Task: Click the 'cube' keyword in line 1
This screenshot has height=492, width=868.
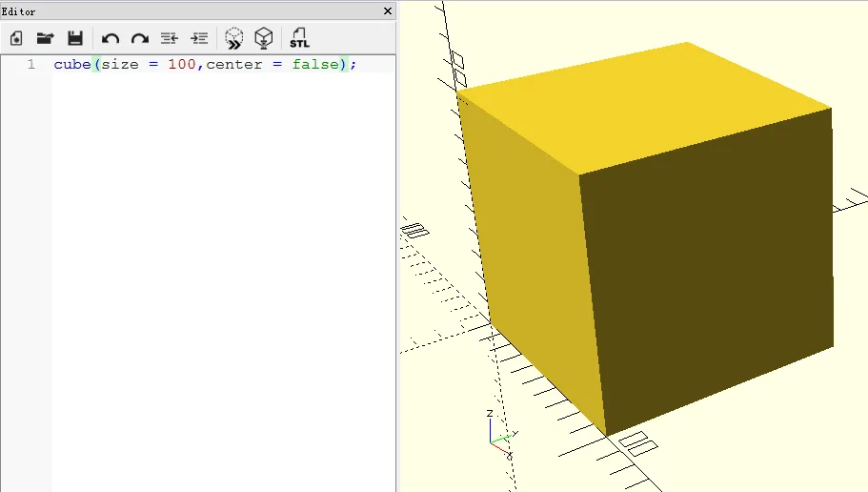Action: [x=72, y=64]
